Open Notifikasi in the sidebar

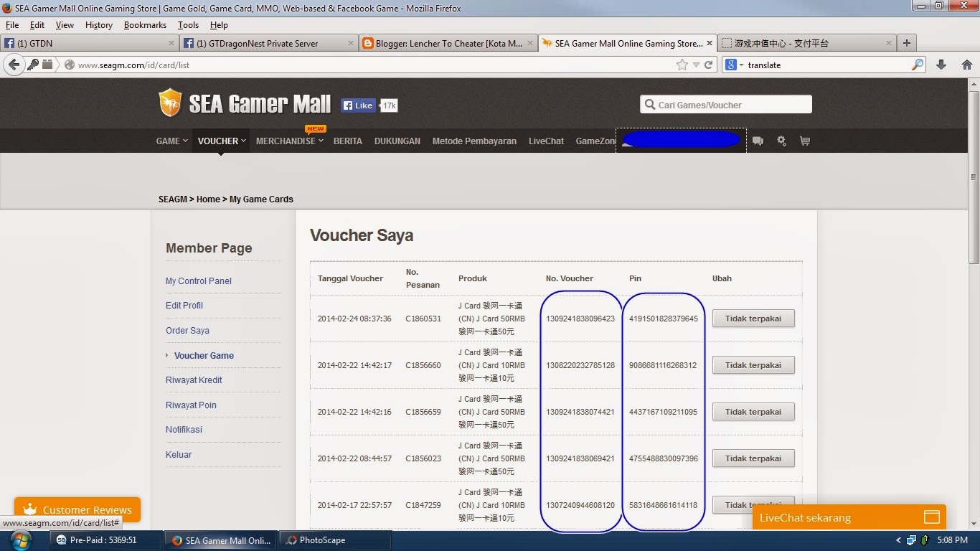(184, 430)
